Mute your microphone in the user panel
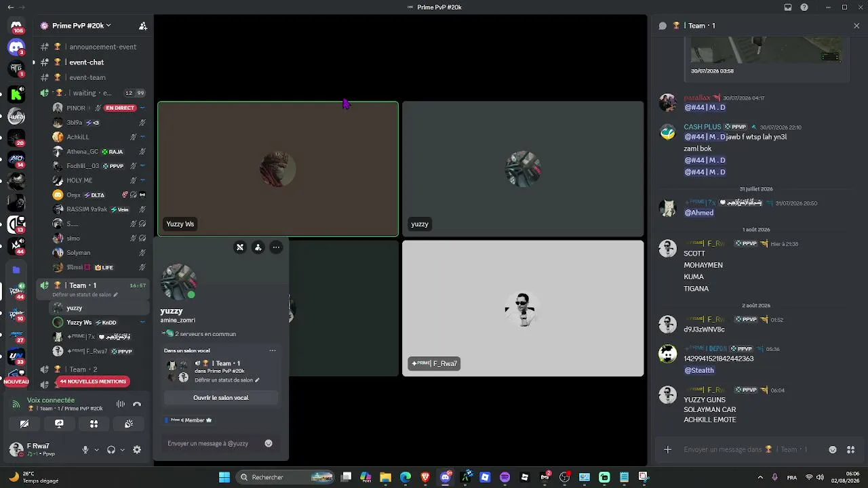The width and height of the screenshot is (868, 488). click(x=85, y=449)
